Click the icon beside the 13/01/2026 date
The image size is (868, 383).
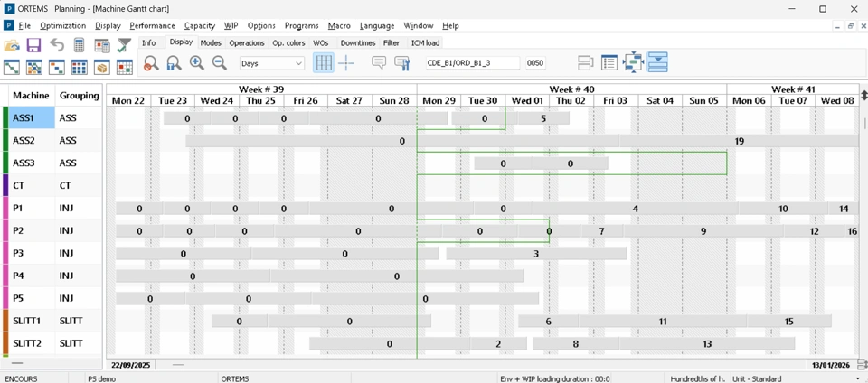pyautogui.click(x=862, y=364)
